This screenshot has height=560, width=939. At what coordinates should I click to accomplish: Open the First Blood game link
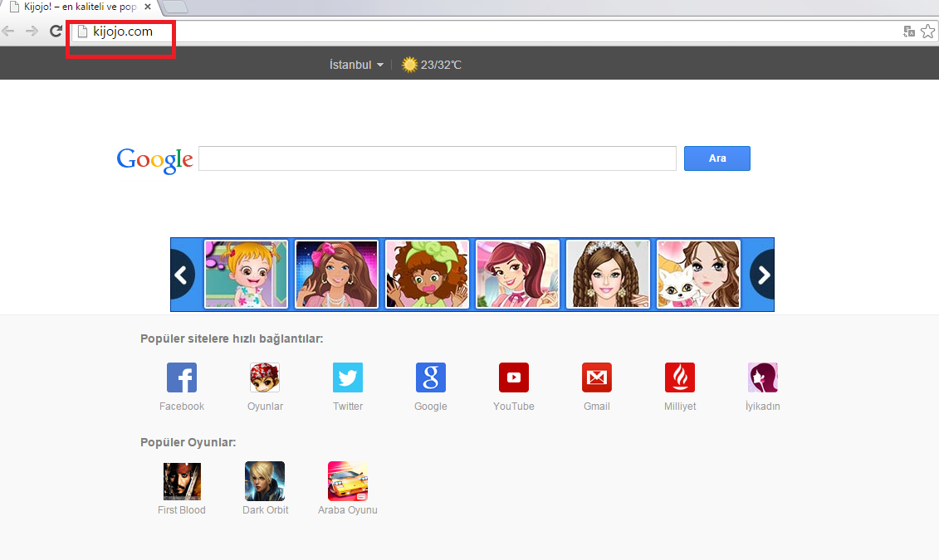pos(182,481)
